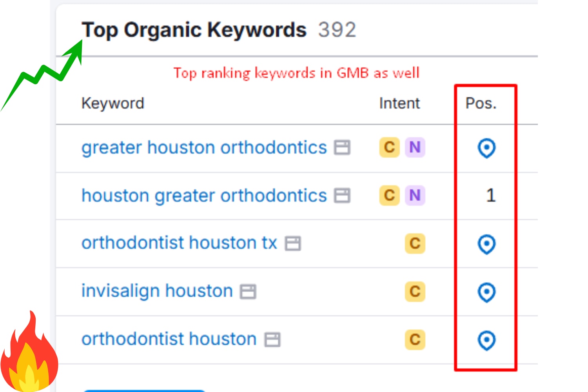Open SERP icon next to 'orthodontist houston'
The height and width of the screenshot is (392, 588).
[272, 339]
